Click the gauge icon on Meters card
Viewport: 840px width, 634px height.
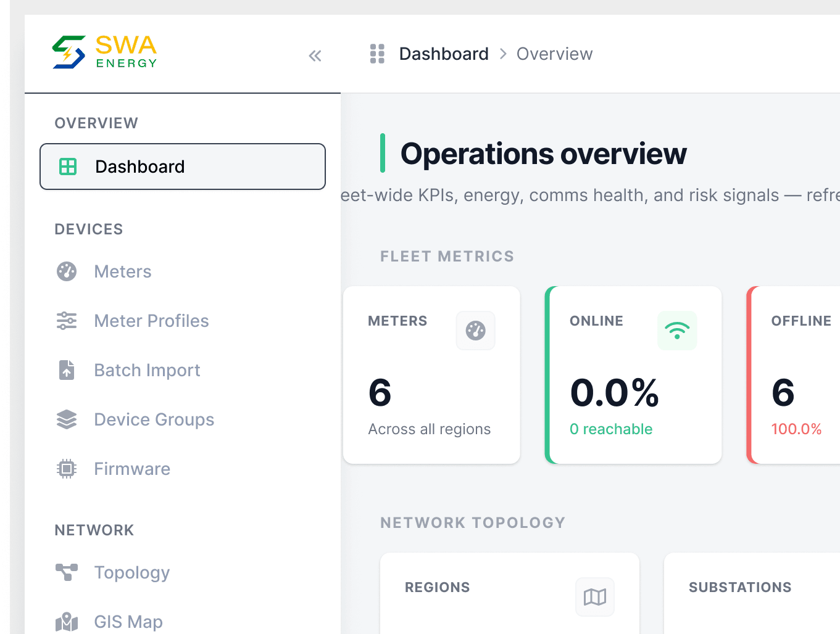pos(476,331)
